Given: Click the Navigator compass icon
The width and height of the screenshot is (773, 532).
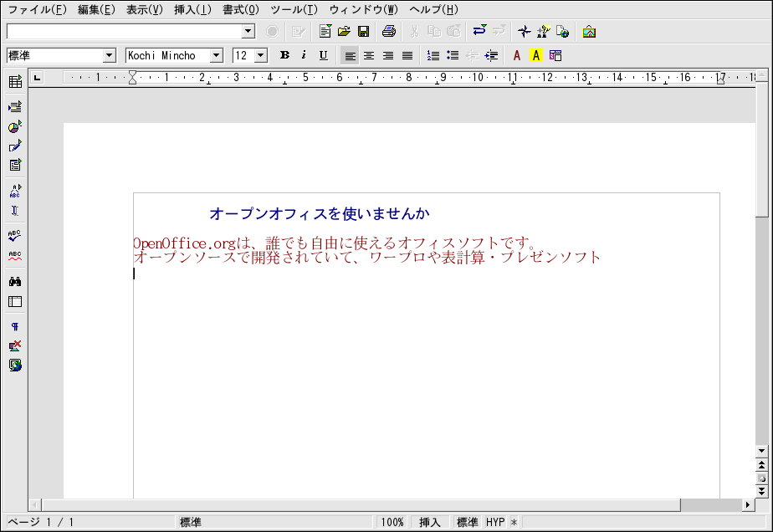Looking at the screenshot, I should click(x=524, y=32).
